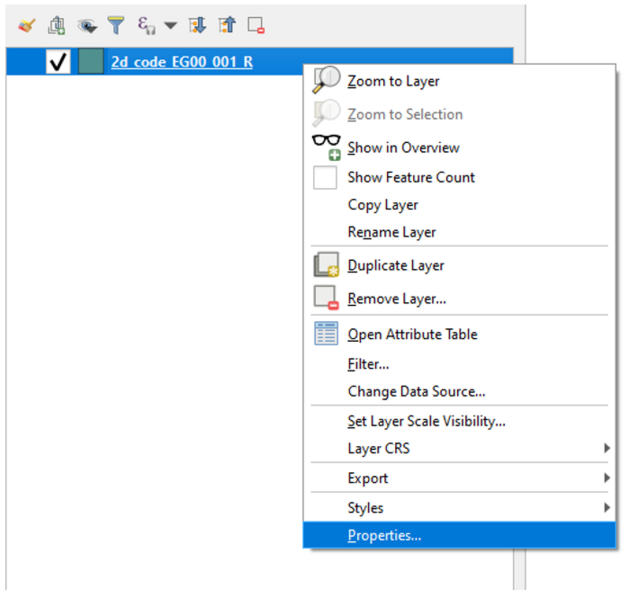Select the 2d_code_EG00_001_R layer name
This screenshot has height=599, width=629.
pos(181,62)
